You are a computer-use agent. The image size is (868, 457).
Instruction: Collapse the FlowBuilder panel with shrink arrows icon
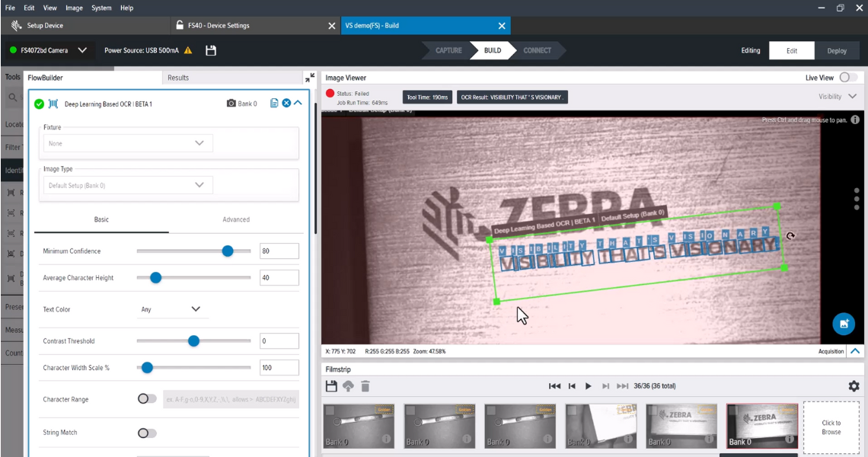(310, 78)
